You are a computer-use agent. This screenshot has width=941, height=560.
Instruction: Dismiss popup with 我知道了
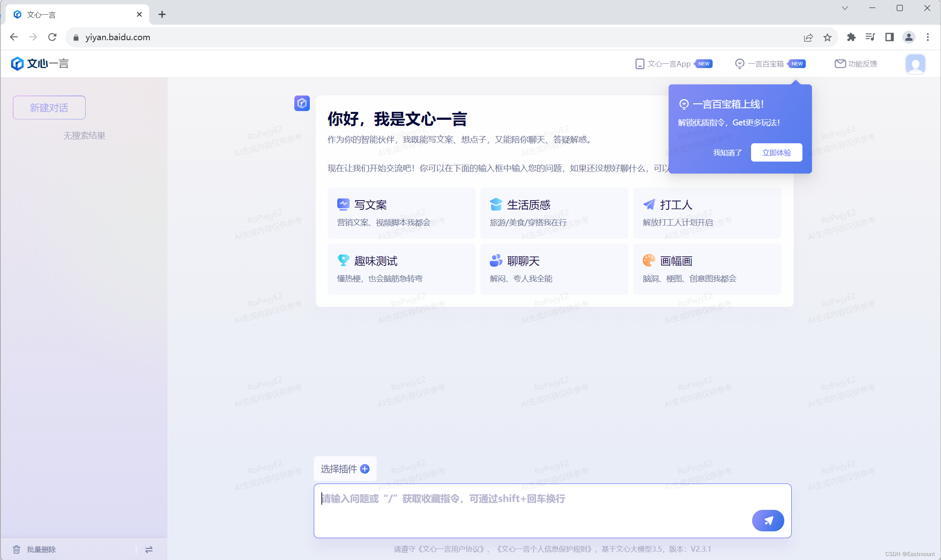click(727, 152)
